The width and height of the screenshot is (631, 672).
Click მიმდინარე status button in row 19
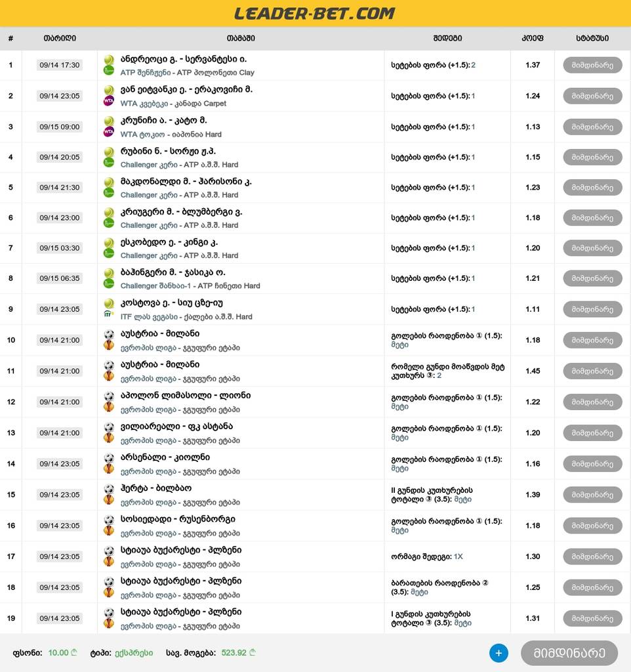click(592, 618)
